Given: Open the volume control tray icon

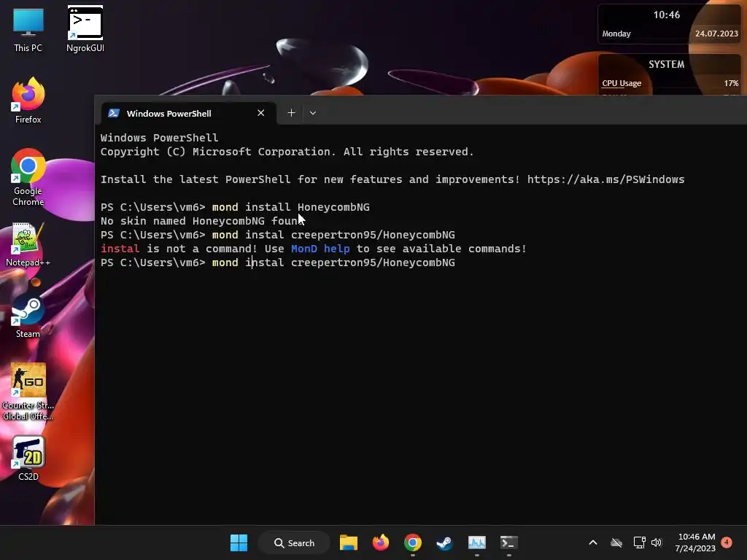Looking at the screenshot, I should coord(657,542).
